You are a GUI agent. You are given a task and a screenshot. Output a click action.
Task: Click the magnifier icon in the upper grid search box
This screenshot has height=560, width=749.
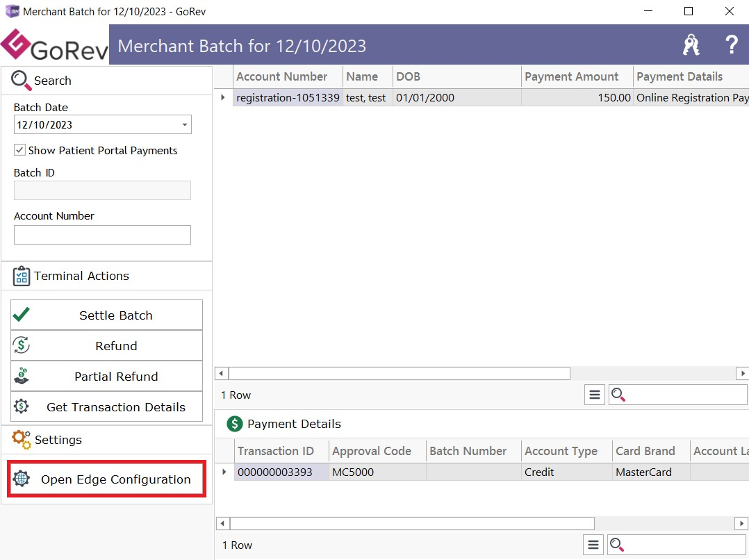tap(618, 395)
